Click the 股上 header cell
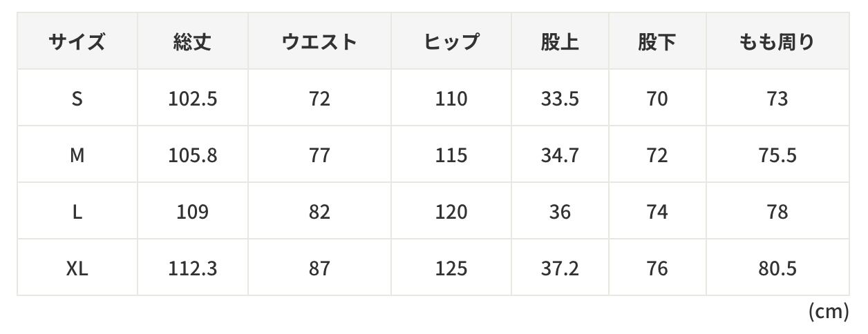The width and height of the screenshot is (868, 334). pyautogui.click(x=560, y=42)
